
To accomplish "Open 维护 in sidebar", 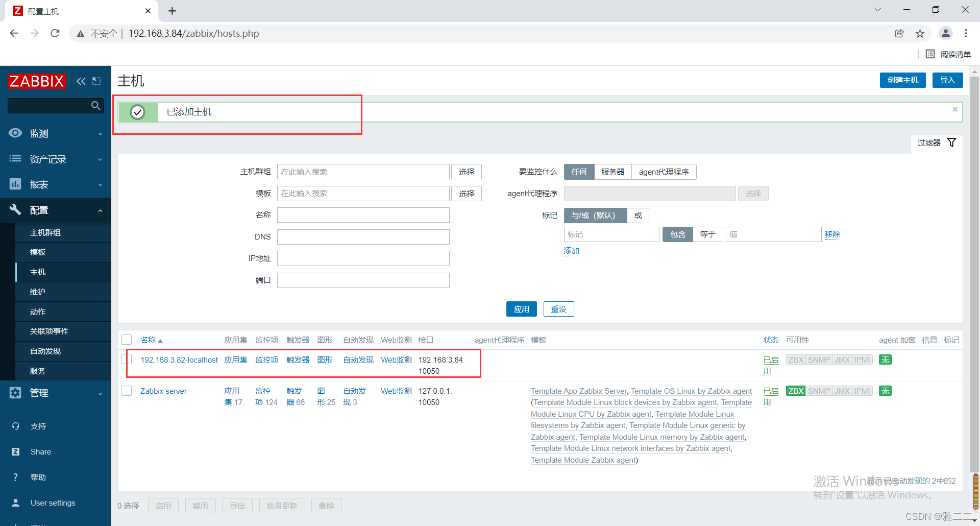I will 63,292.
